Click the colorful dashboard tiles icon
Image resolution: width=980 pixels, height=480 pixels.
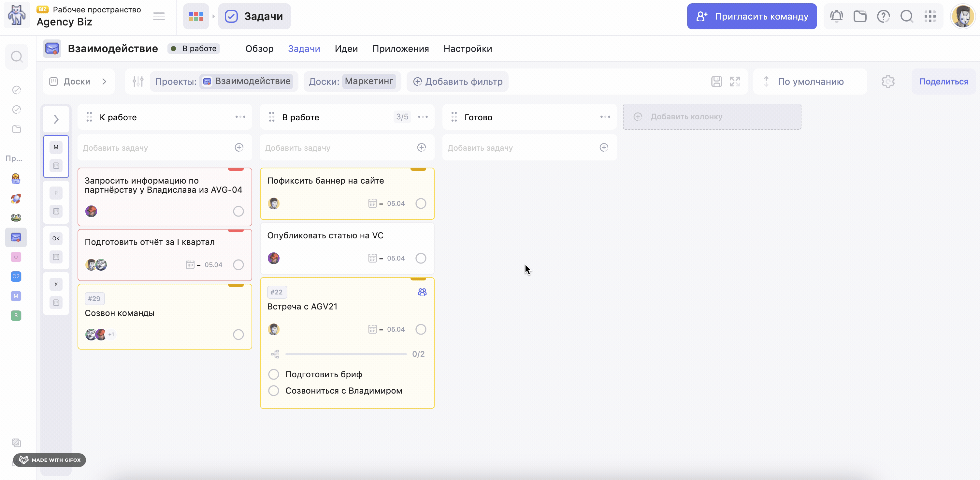pyautogui.click(x=196, y=16)
